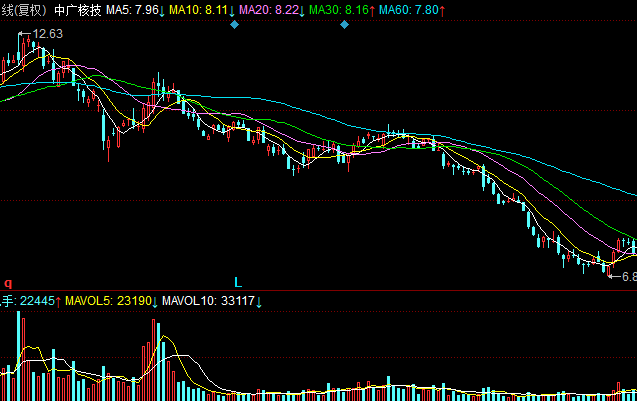Click the red arrow next to MA30 value
This screenshot has height=401, width=637.
tap(373, 9)
